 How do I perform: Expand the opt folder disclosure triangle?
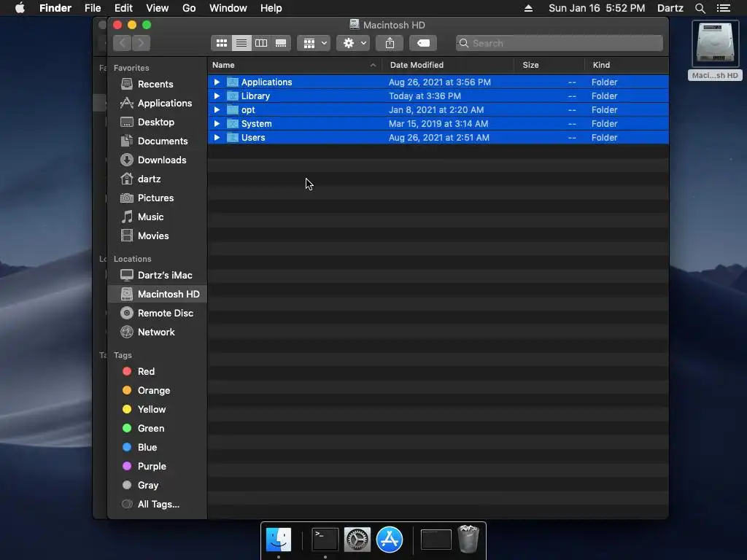pyautogui.click(x=217, y=109)
